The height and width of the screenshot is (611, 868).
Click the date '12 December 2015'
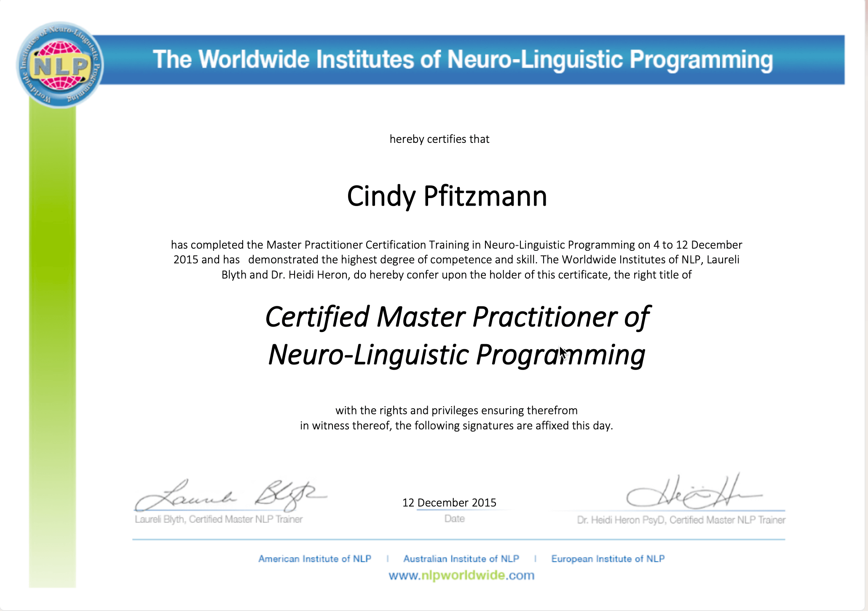click(x=449, y=503)
